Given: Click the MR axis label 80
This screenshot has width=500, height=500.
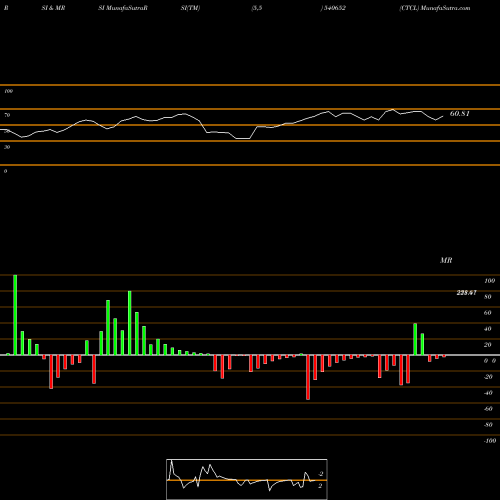Looking at the screenshot, I should click(488, 297).
